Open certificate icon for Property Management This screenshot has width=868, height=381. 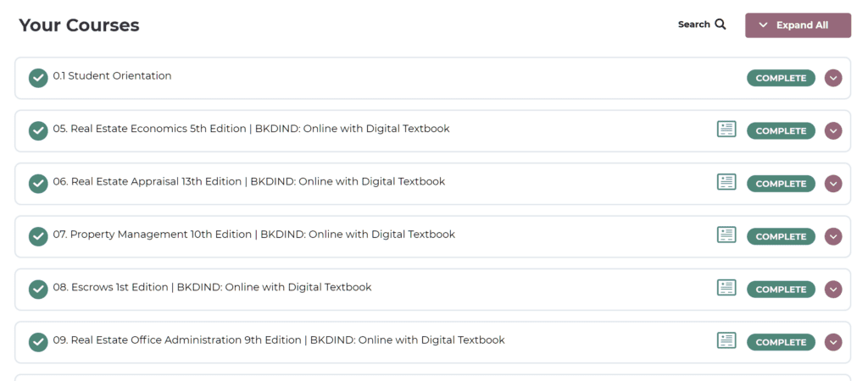[x=726, y=235]
